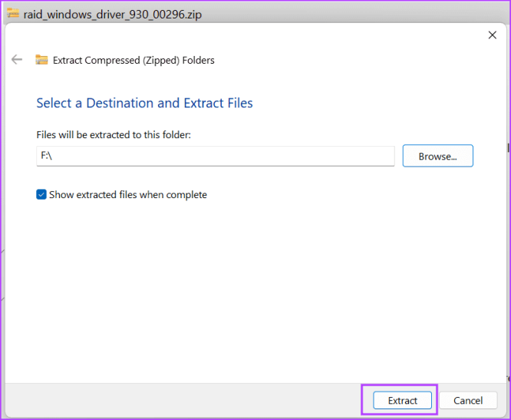Close the extraction dialog with the X
The width and height of the screenshot is (511, 420).
pos(492,35)
